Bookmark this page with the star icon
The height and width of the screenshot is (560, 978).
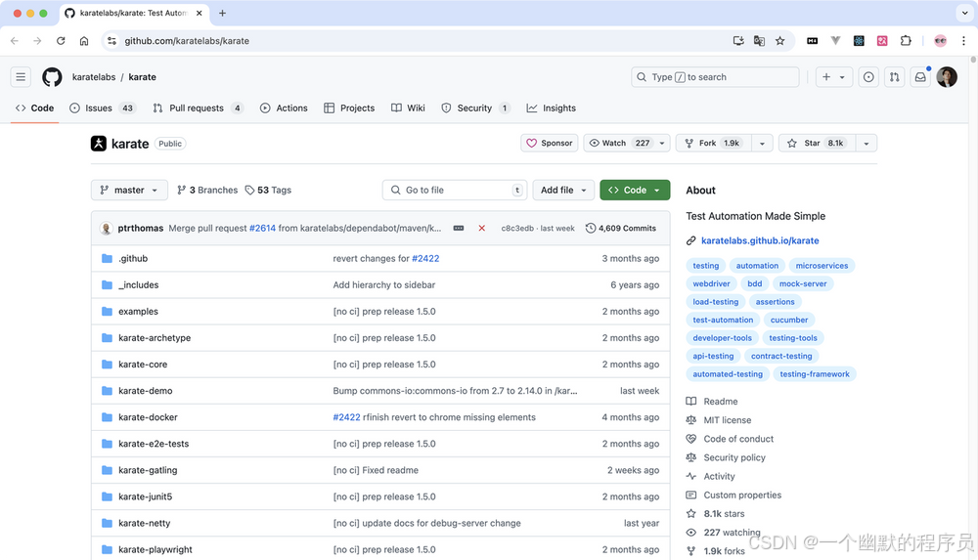pos(779,40)
